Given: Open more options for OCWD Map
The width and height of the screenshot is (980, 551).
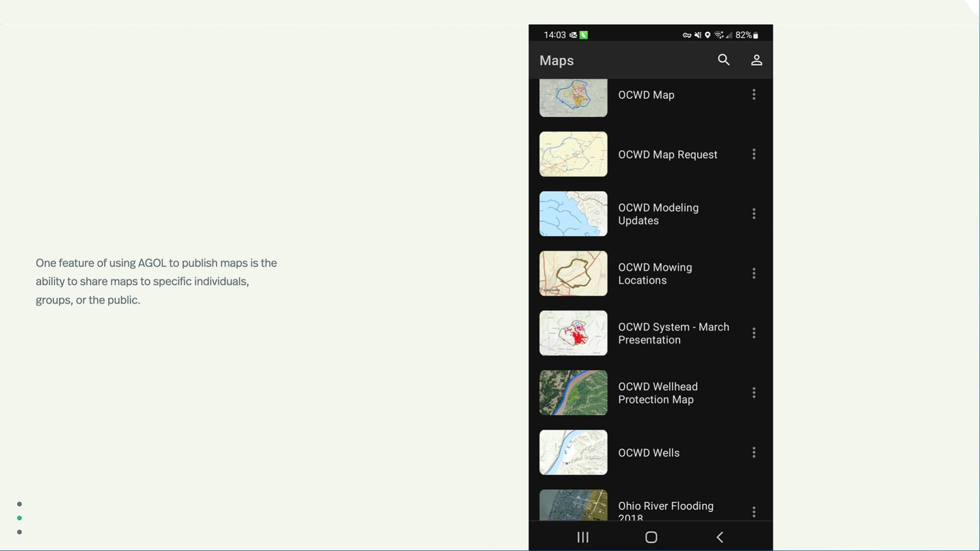Looking at the screenshot, I should pyautogui.click(x=754, y=94).
